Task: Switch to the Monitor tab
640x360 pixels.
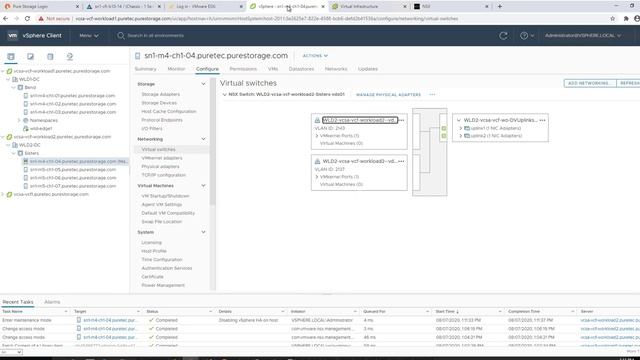Action: coord(176,69)
